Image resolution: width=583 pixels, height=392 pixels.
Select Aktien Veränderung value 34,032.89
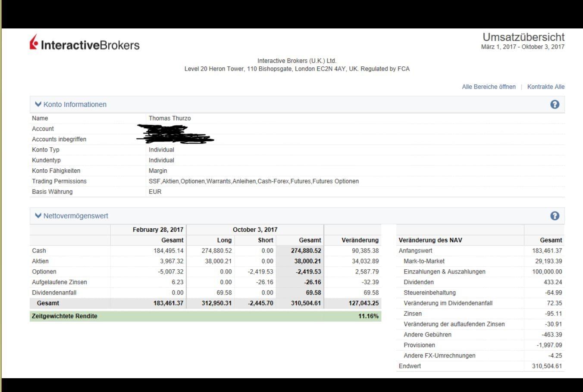365,261
